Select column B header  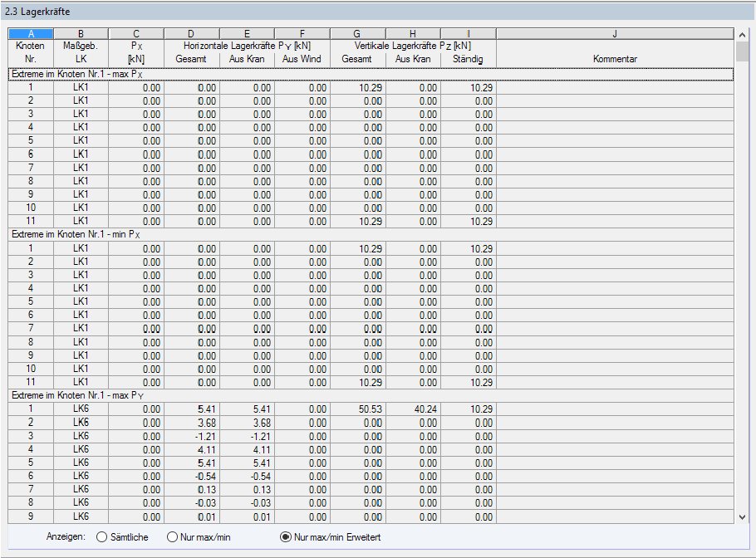(x=81, y=34)
